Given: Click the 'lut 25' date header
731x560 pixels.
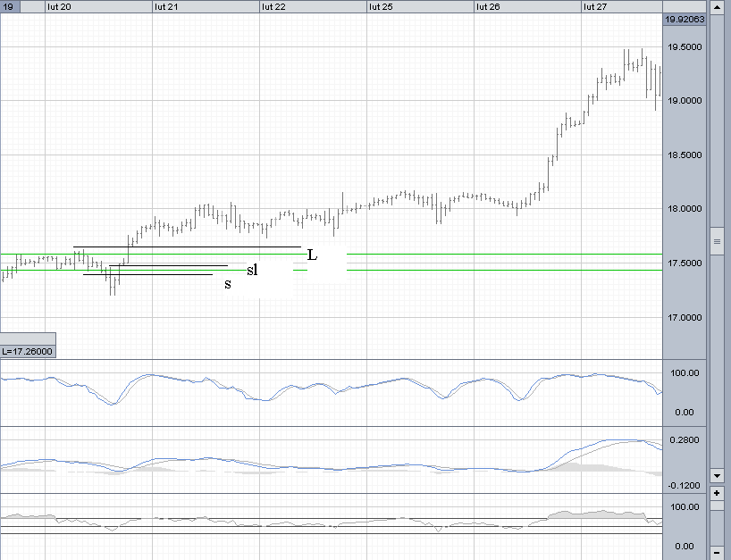Looking at the screenshot, I should click(x=381, y=6).
